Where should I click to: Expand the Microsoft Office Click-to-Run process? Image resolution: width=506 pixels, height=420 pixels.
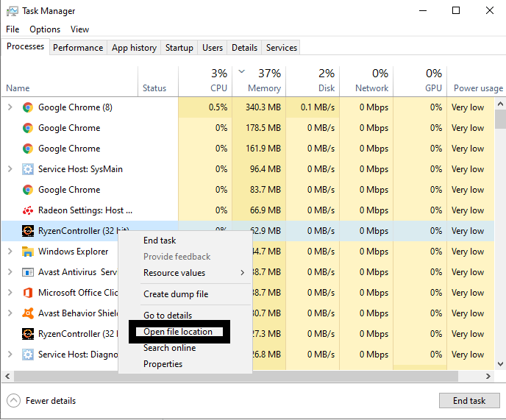10,293
